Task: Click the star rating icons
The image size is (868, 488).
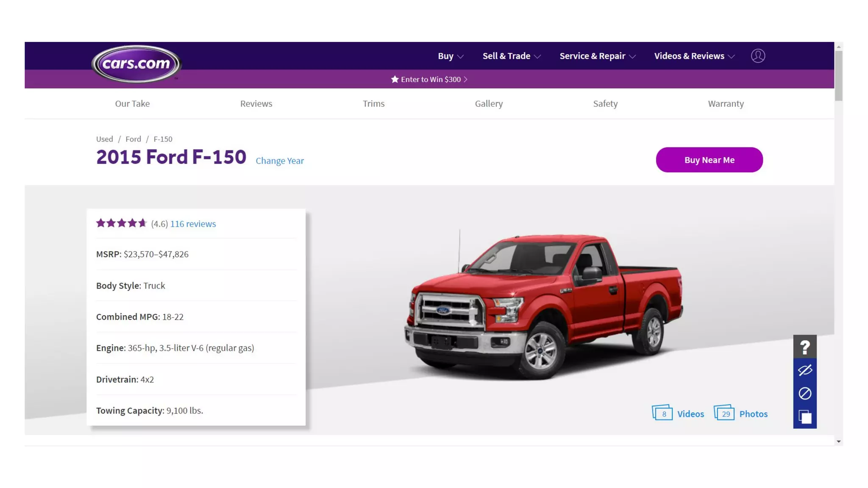Action: [x=121, y=223]
